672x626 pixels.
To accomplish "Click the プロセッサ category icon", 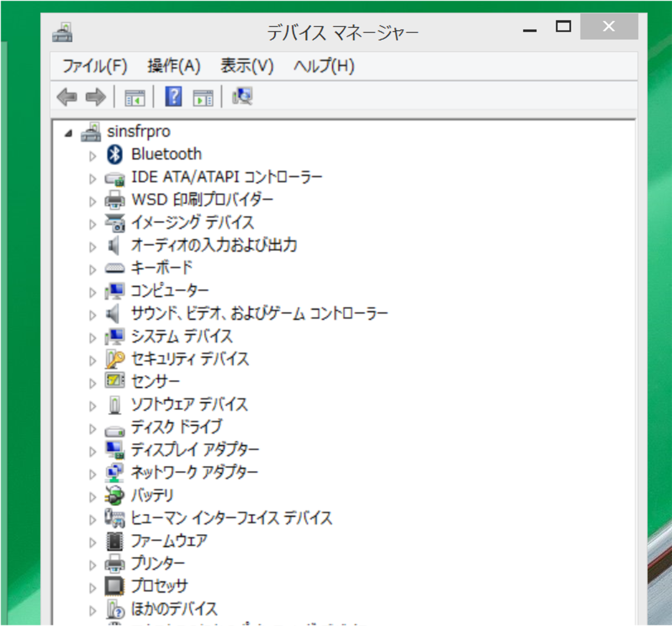I will coord(115,586).
